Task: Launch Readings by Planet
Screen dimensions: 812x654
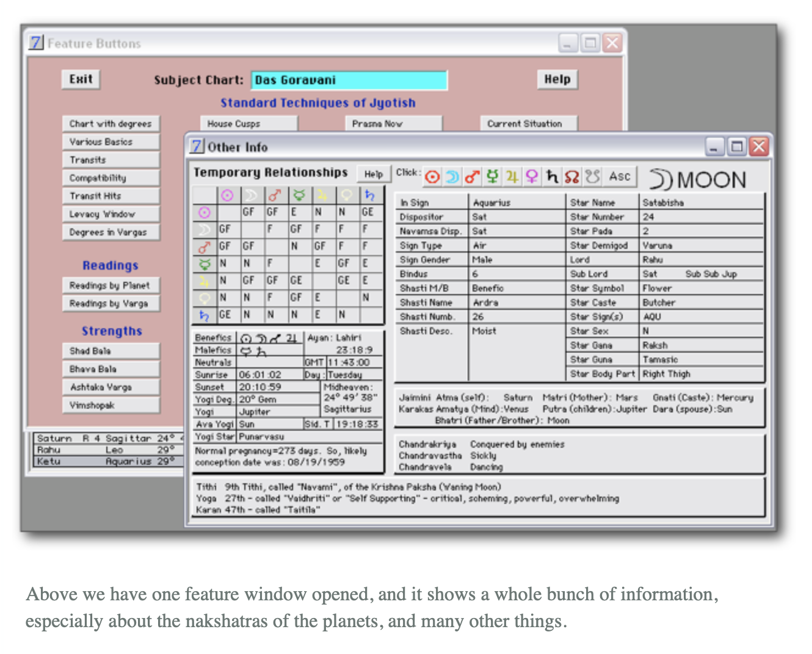Action: pos(111,286)
